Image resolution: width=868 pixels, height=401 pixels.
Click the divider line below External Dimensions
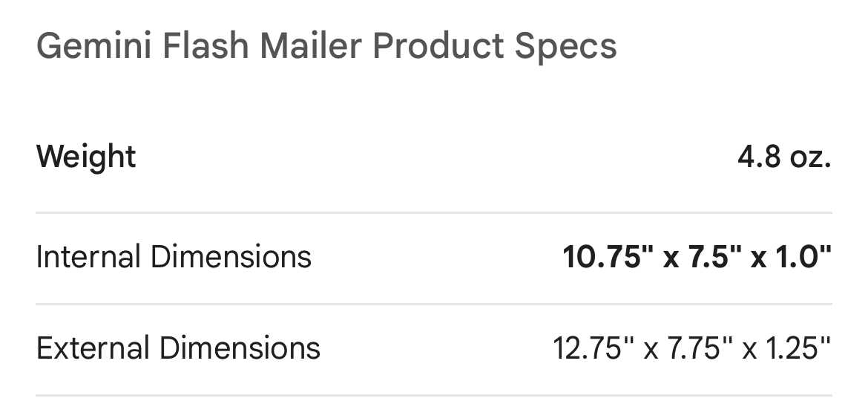pos(434,394)
